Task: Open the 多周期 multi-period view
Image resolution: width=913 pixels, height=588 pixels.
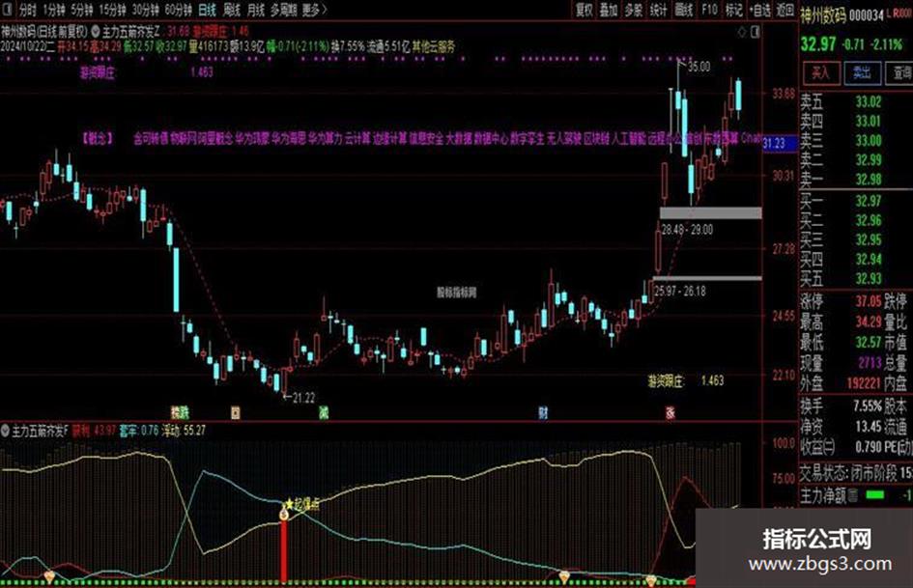Action: coord(284,10)
